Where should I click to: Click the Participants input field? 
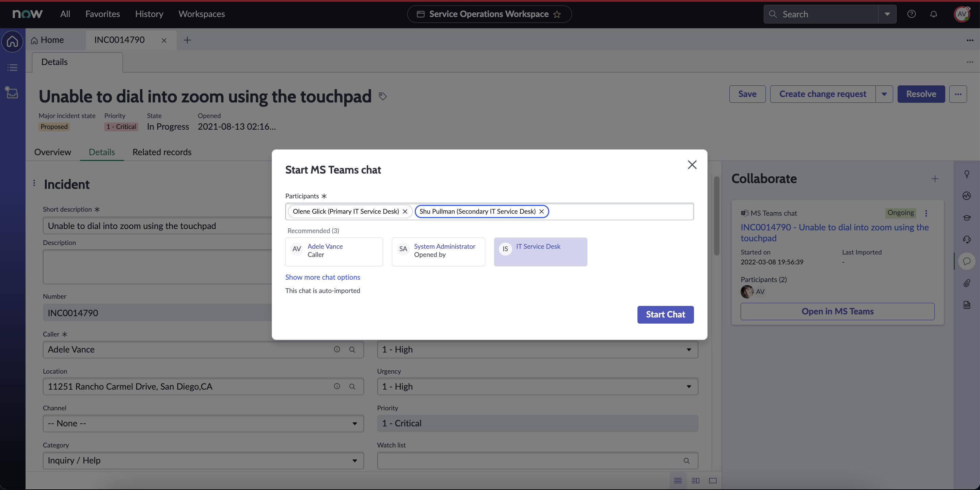click(620, 211)
